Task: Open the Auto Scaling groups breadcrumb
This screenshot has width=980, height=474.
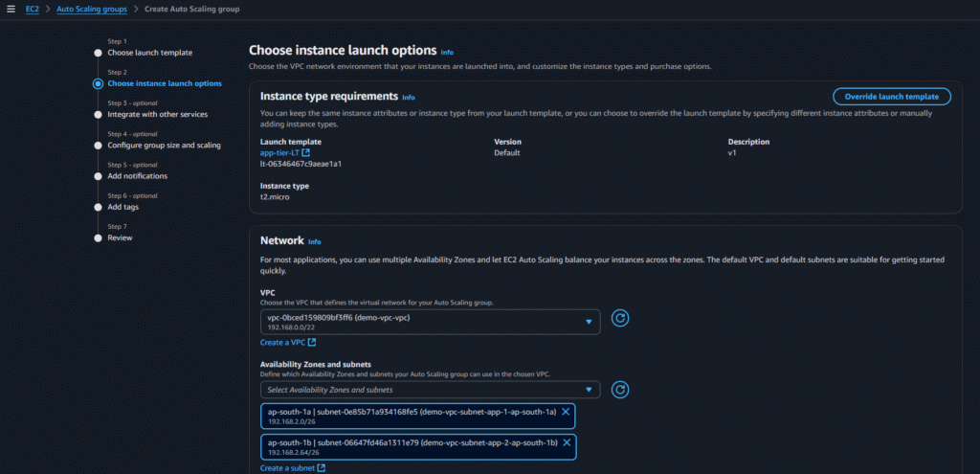Action: (x=92, y=10)
